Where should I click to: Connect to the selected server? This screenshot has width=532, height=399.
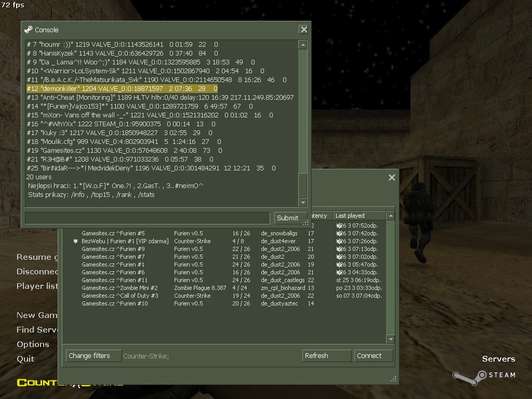click(374, 356)
